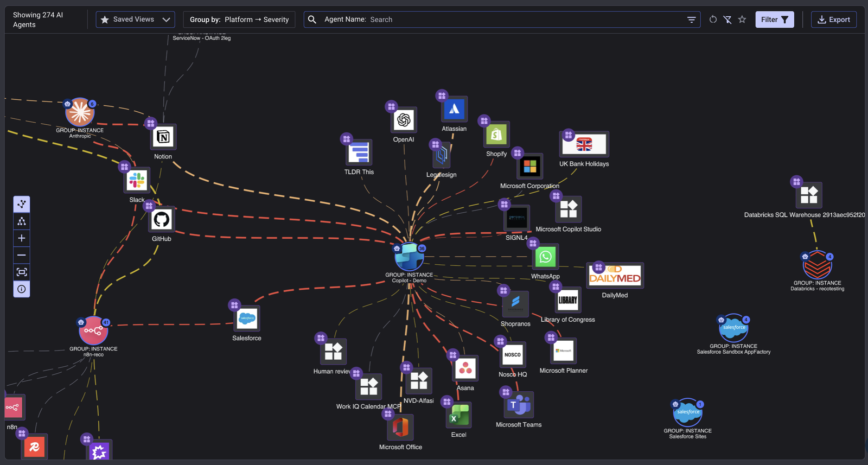Click the Filter button

tap(775, 20)
